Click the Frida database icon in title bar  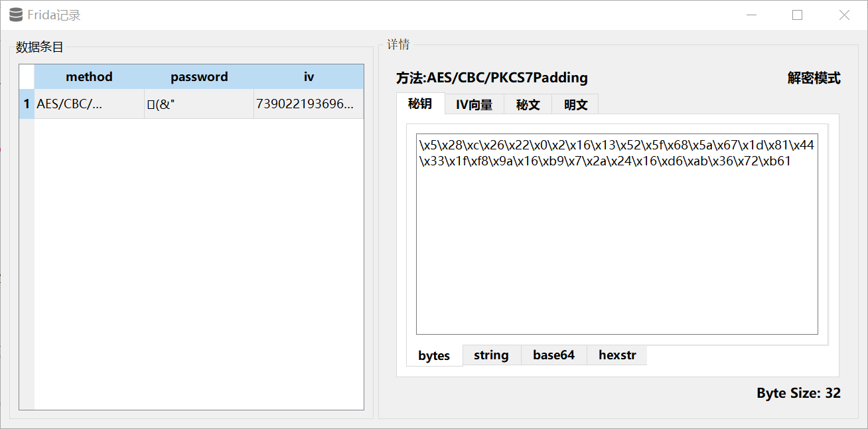point(16,15)
